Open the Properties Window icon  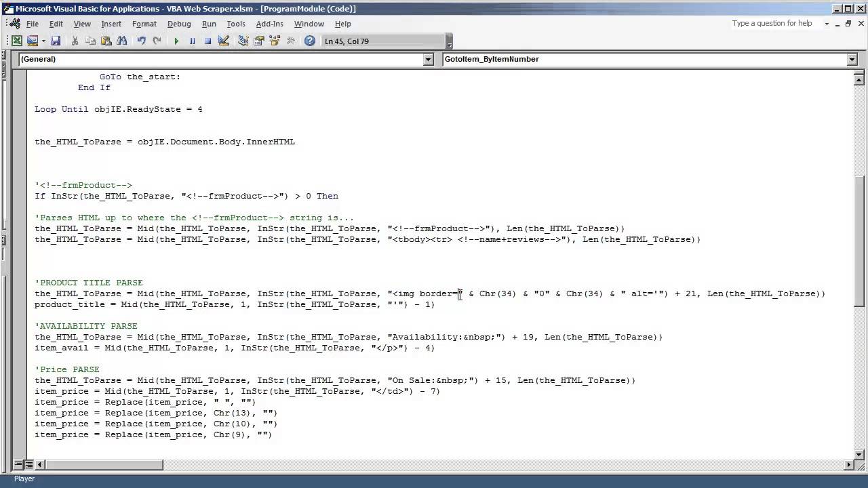[x=258, y=41]
